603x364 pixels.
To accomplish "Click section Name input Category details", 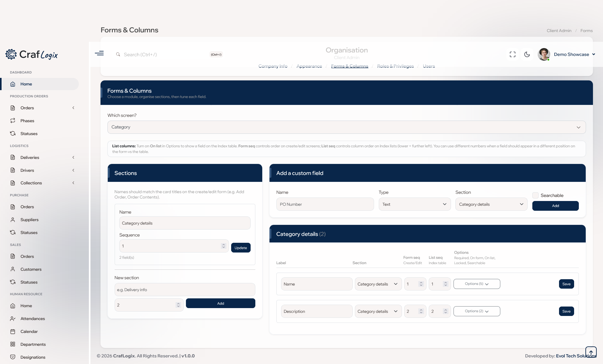I will (x=185, y=223).
